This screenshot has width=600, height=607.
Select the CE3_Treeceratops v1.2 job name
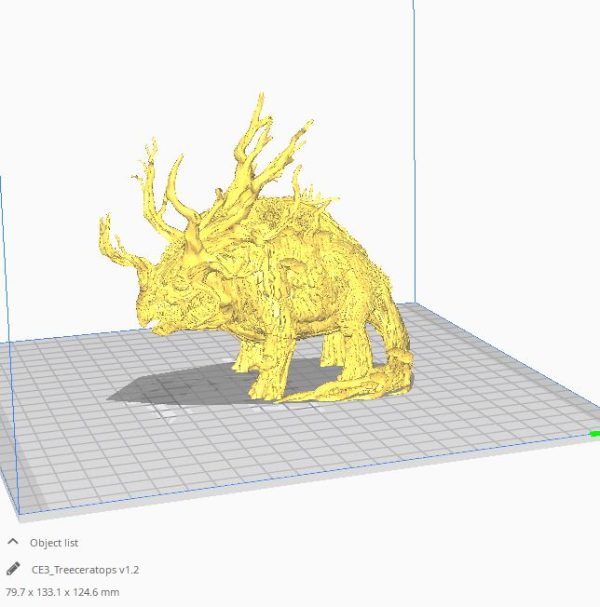point(86,569)
